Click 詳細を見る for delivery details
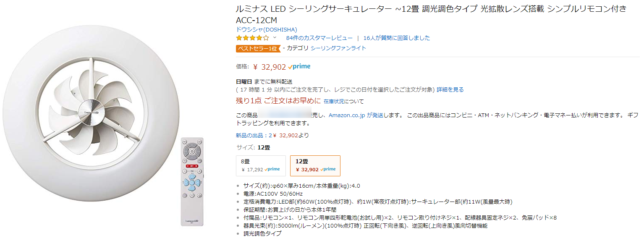The image size is (644, 241). [x=450, y=89]
